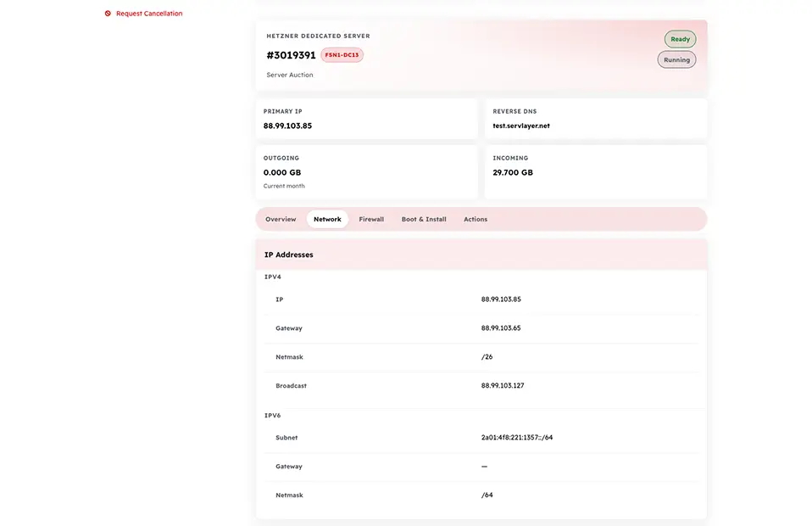Click the Running status badge
The height and width of the screenshot is (526, 812).
(x=676, y=60)
